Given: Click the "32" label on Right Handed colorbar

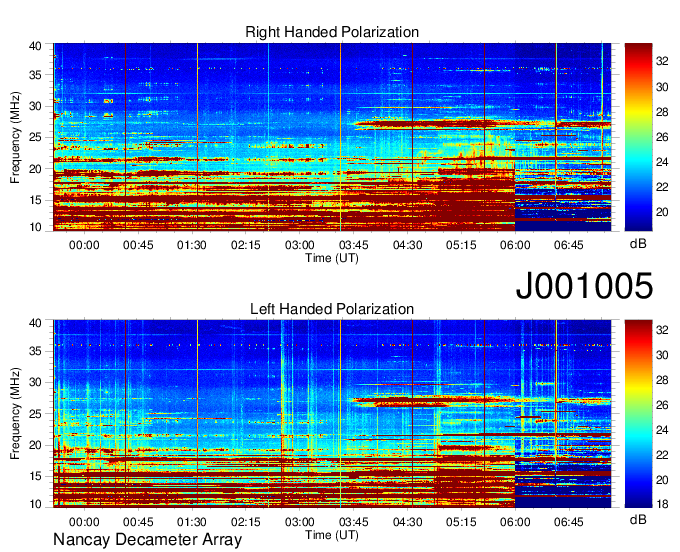Looking at the screenshot, I should pos(662,62).
